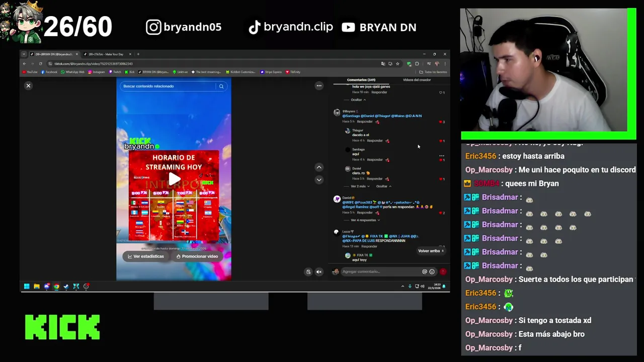Open the TikFinity bookmark
This screenshot has height=362, width=644.
point(293,72)
